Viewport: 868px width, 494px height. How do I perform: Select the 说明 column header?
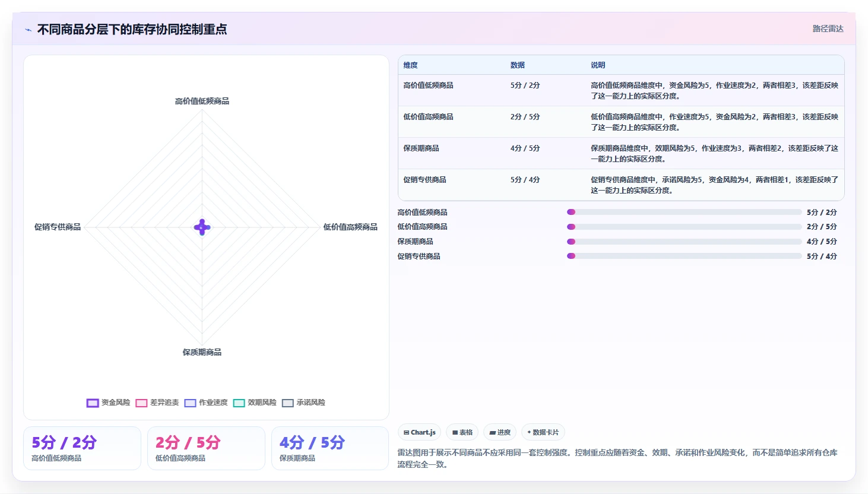(x=598, y=65)
